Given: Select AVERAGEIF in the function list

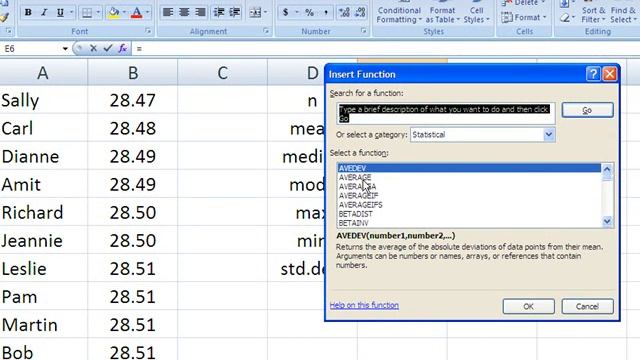Looking at the screenshot, I should 469,196.
